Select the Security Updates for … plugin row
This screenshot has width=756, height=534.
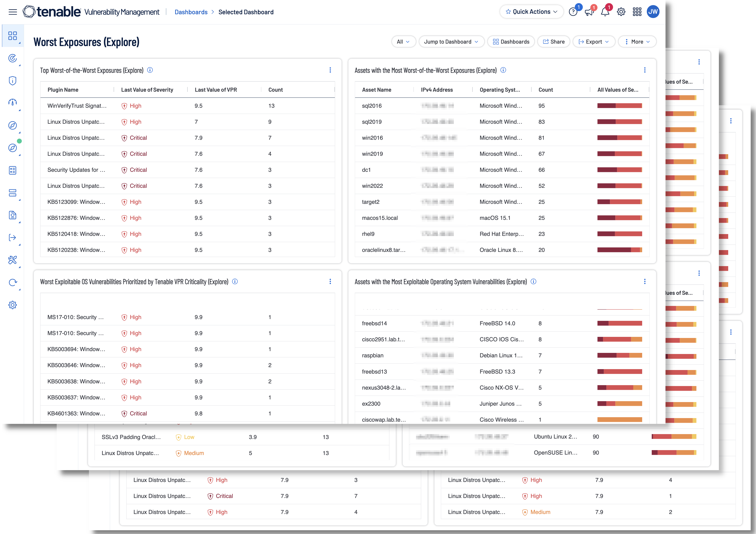pos(187,170)
